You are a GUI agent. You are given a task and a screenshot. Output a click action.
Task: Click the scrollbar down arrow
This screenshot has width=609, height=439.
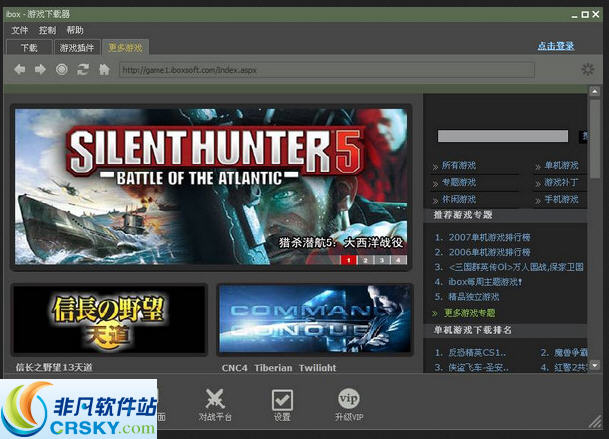point(595,365)
